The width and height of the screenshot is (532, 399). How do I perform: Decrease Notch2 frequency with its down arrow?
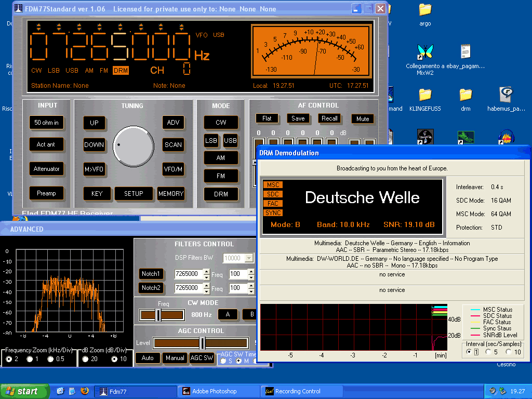(x=207, y=291)
